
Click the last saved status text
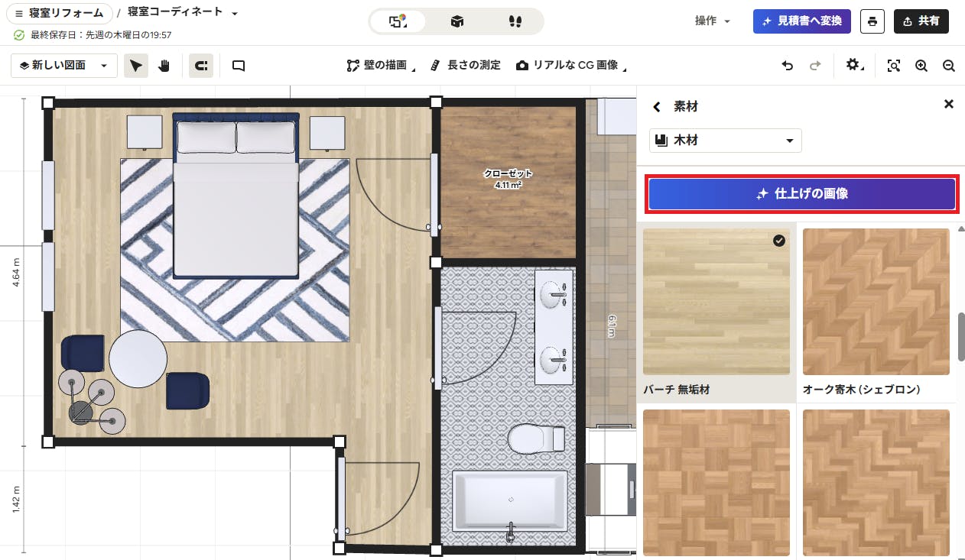(101, 35)
